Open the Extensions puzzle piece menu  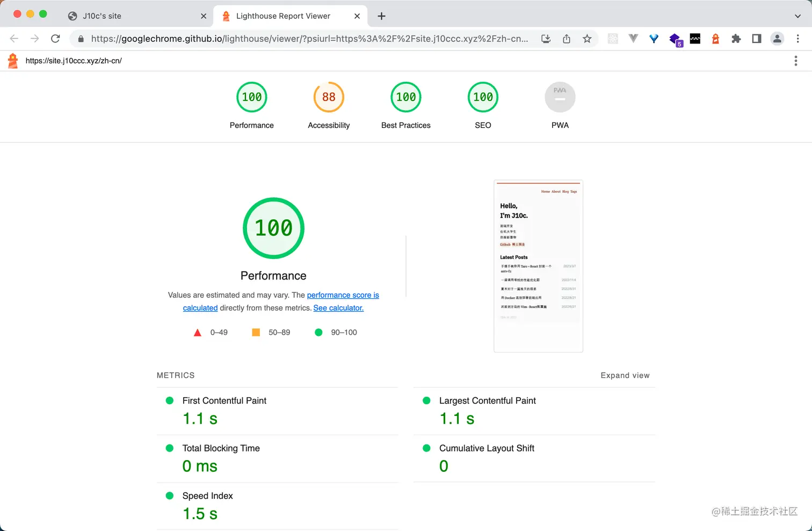pos(736,39)
